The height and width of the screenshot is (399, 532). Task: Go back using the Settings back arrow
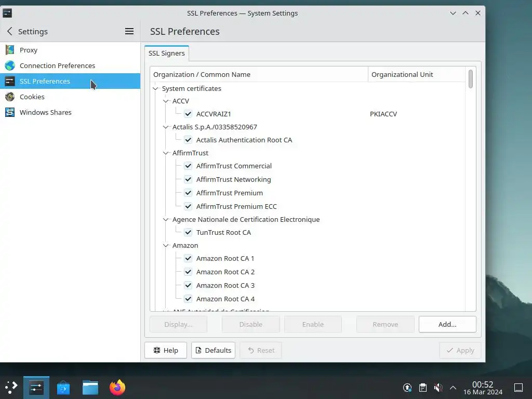click(9, 31)
